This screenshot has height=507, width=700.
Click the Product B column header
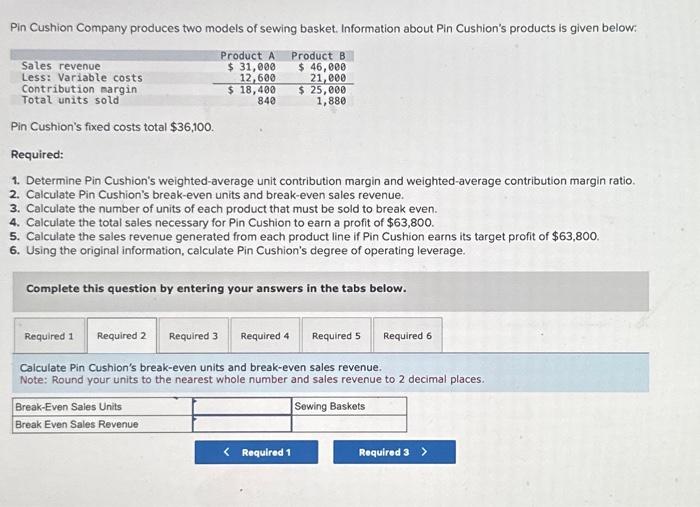(x=318, y=56)
